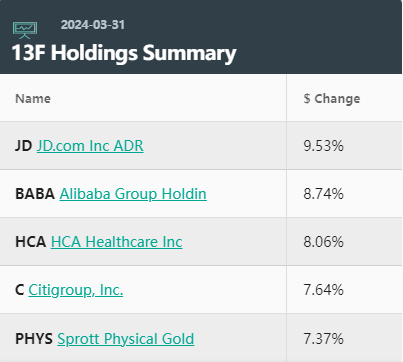Open the Citigroup, Inc. link
Screen dimensions: 403x362
tap(76, 290)
